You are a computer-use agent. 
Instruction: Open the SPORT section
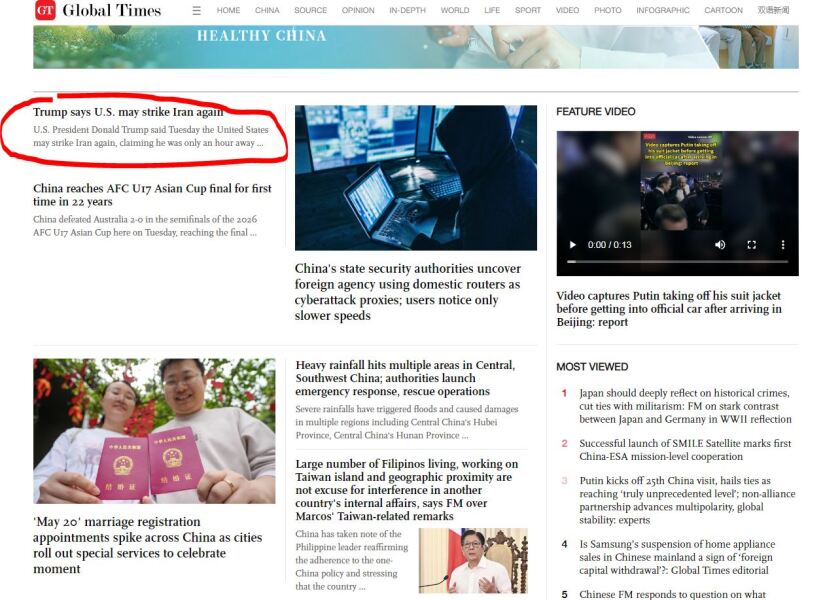527,10
